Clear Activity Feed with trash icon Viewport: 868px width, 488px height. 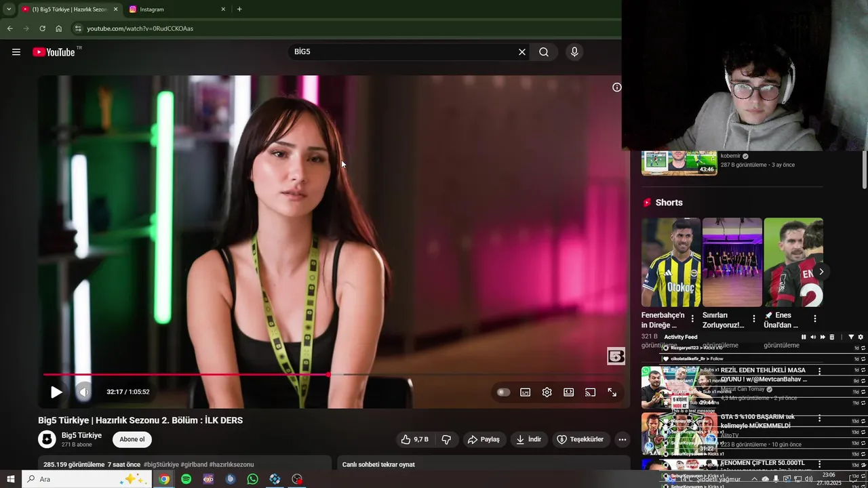832,337
